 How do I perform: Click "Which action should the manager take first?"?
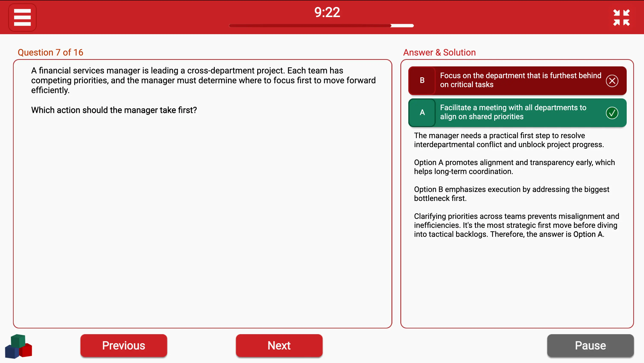point(114,110)
